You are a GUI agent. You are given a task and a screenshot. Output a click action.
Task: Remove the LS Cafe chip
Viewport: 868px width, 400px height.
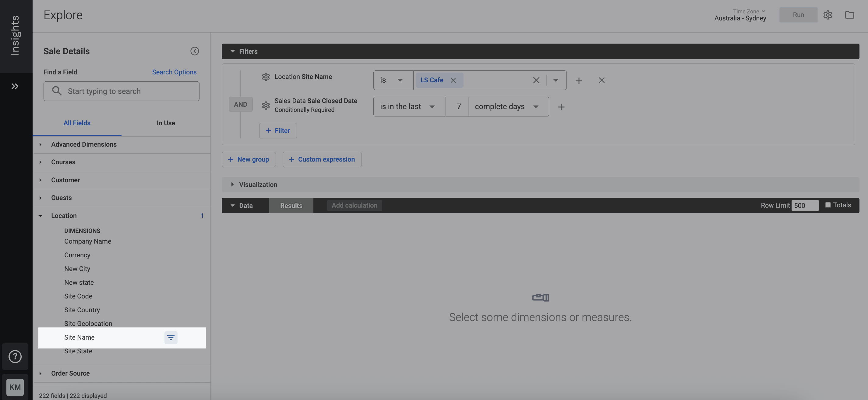[453, 80]
